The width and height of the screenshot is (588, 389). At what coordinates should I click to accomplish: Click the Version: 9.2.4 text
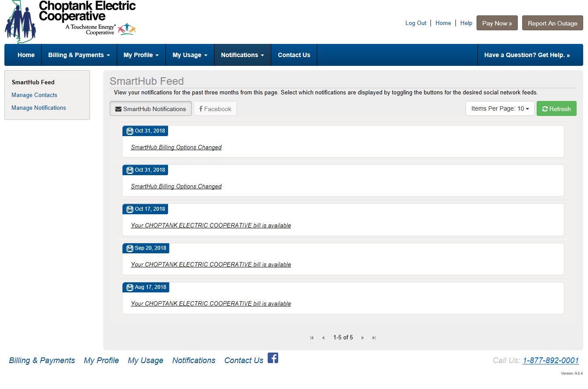572,374
